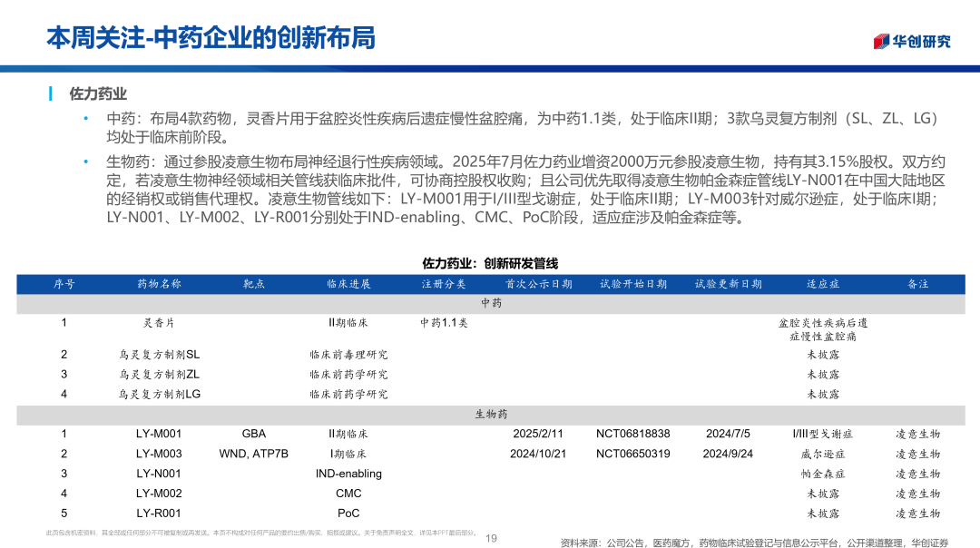Click 临床前药学研究 in the LG row
Screen dimensions: 980x548
pyautogui.click(x=348, y=395)
